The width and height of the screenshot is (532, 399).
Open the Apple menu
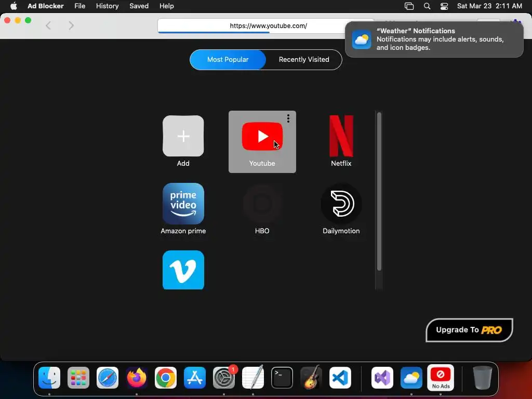[x=14, y=6]
